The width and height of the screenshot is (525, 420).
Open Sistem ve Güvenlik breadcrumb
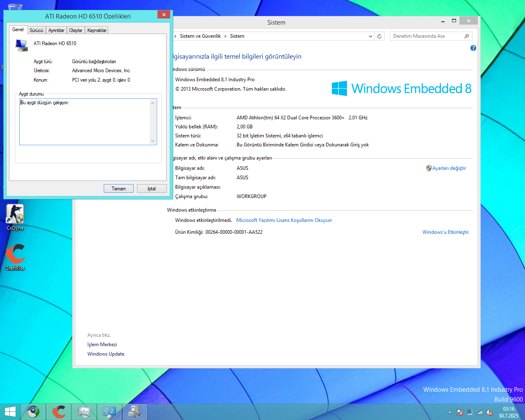click(200, 36)
